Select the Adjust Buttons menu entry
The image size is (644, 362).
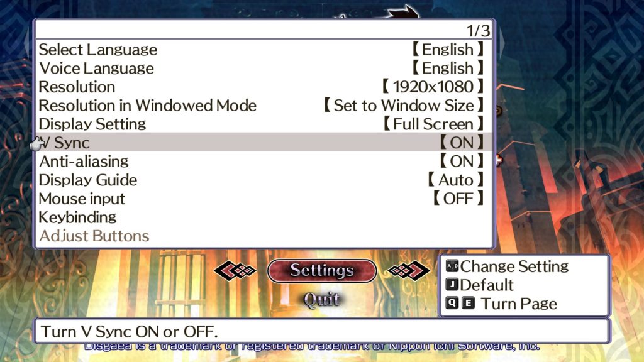coord(94,236)
